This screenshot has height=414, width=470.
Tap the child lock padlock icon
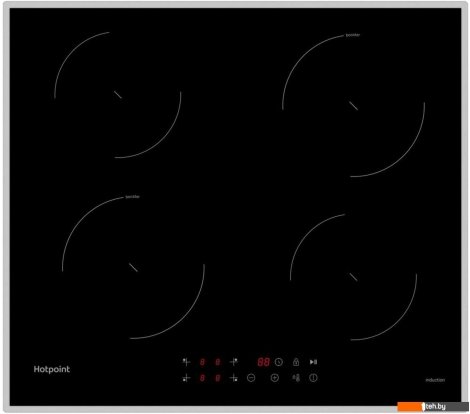tap(296, 362)
